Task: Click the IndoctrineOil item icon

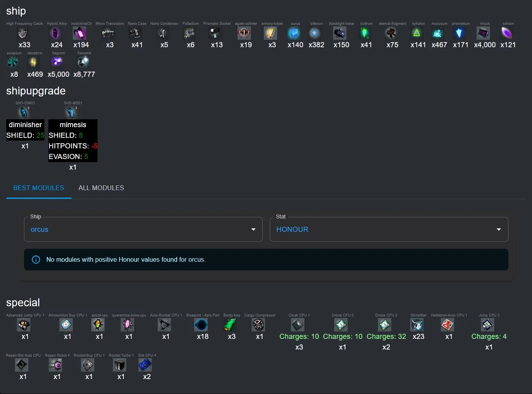Action: (80, 33)
